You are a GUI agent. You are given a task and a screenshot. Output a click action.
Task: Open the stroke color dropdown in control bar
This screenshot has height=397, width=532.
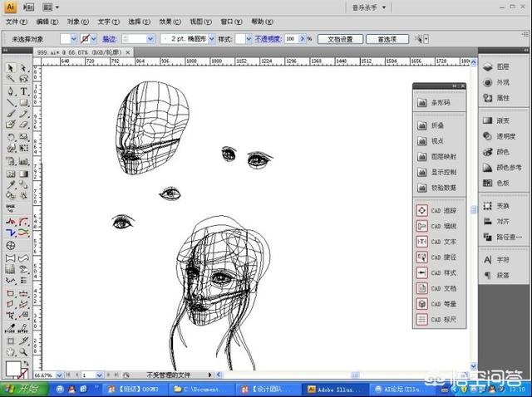pyautogui.click(x=94, y=39)
